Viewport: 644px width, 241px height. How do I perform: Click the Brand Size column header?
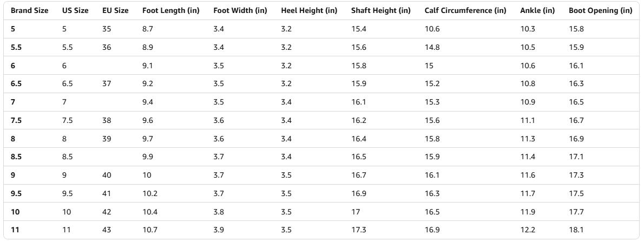(x=30, y=11)
